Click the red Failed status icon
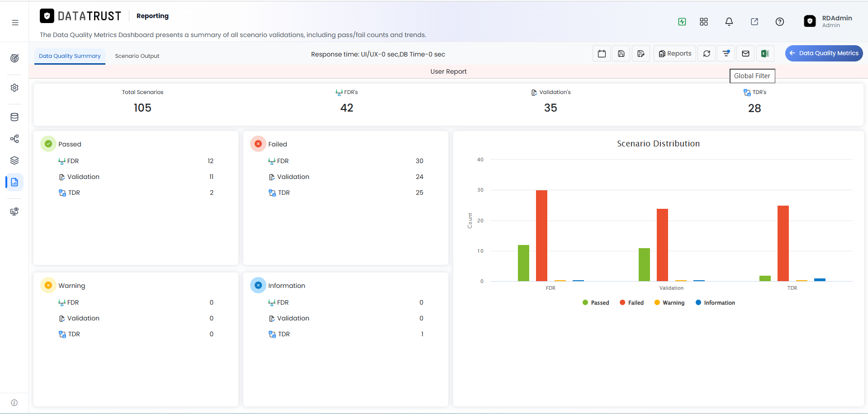 pos(258,144)
